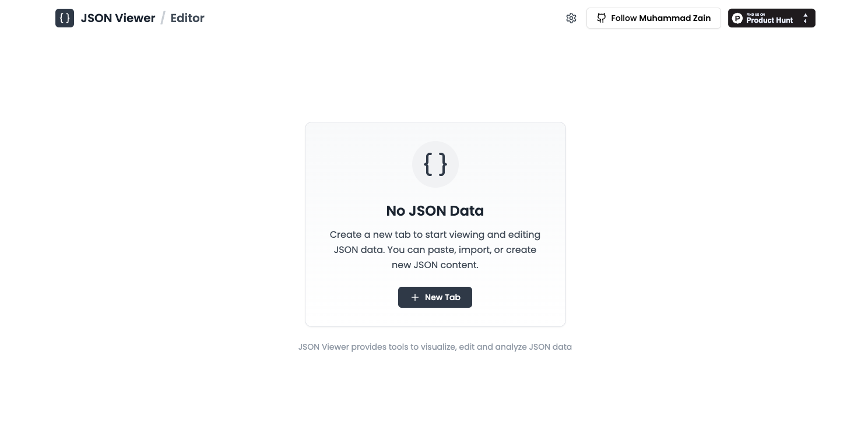Click the slash separator in the breadcrumb header
This screenshot has height=436, width=868.
[x=163, y=18]
